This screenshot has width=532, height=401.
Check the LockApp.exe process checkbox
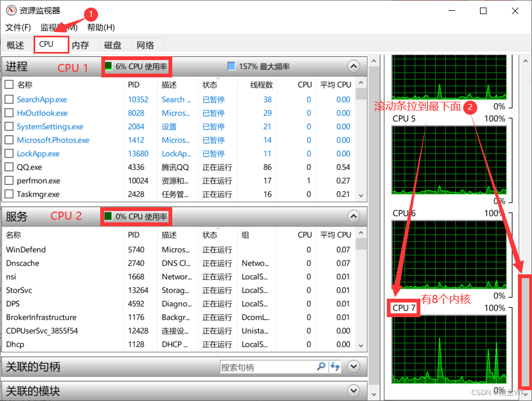point(9,154)
